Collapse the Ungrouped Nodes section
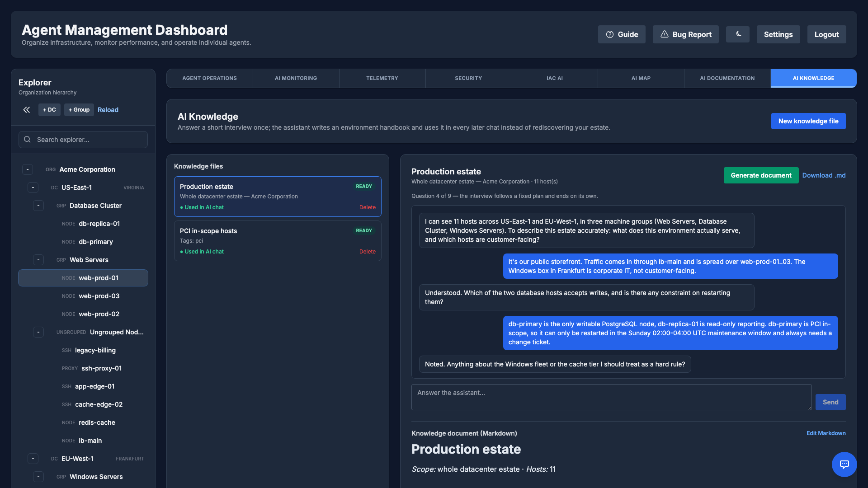 (38, 332)
